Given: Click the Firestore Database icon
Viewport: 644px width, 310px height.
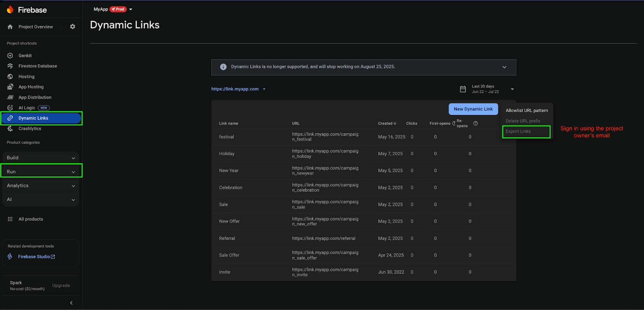Looking at the screenshot, I should coord(10,66).
